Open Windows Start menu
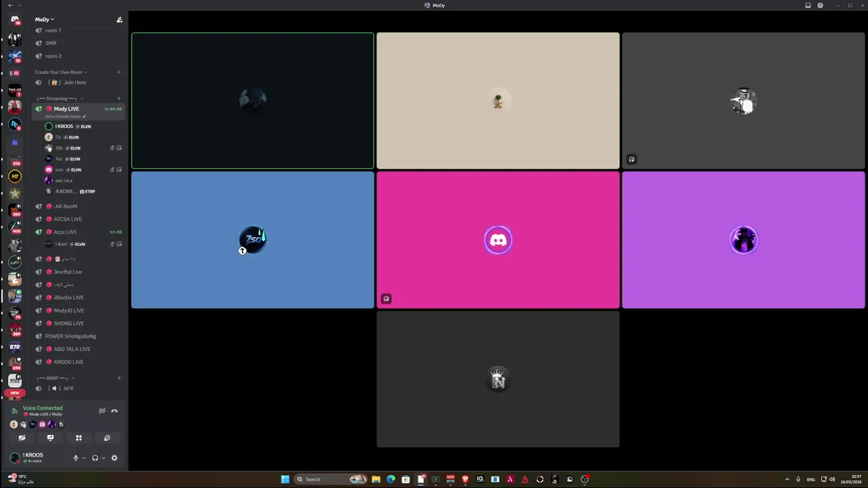 285,479
